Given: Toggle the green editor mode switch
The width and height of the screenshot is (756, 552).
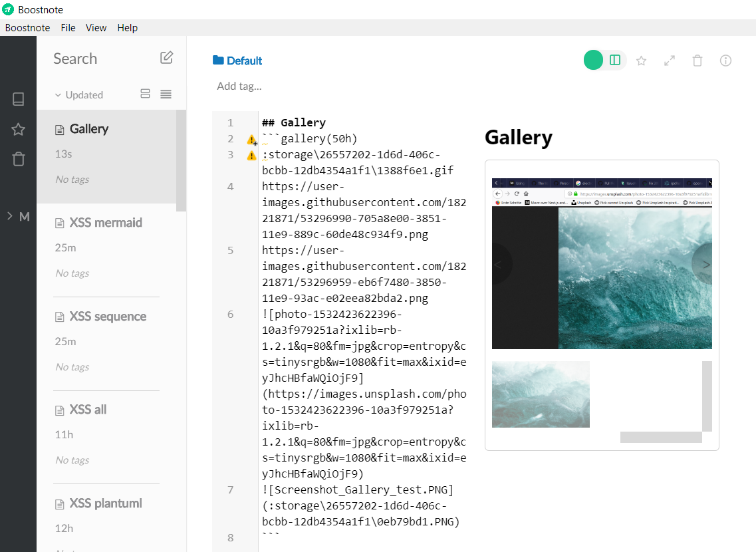Looking at the screenshot, I should click(x=594, y=61).
